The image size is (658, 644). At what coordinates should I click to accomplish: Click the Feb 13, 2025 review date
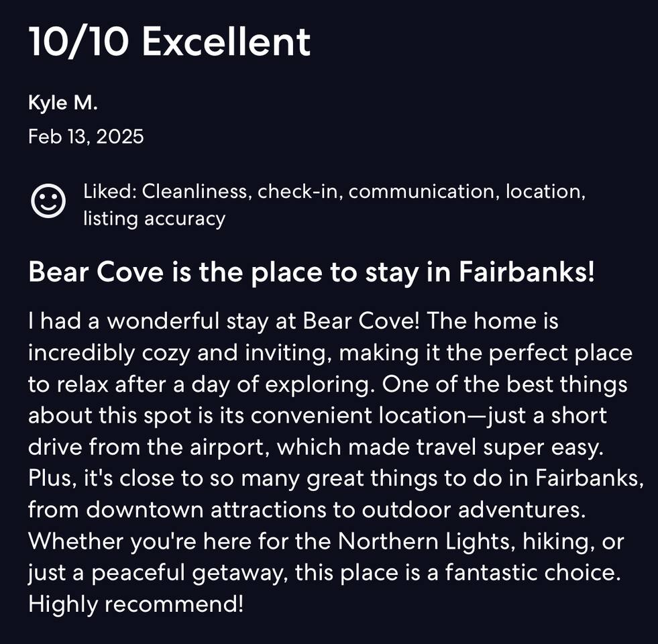pyautogui.click(x=86, y=137)
